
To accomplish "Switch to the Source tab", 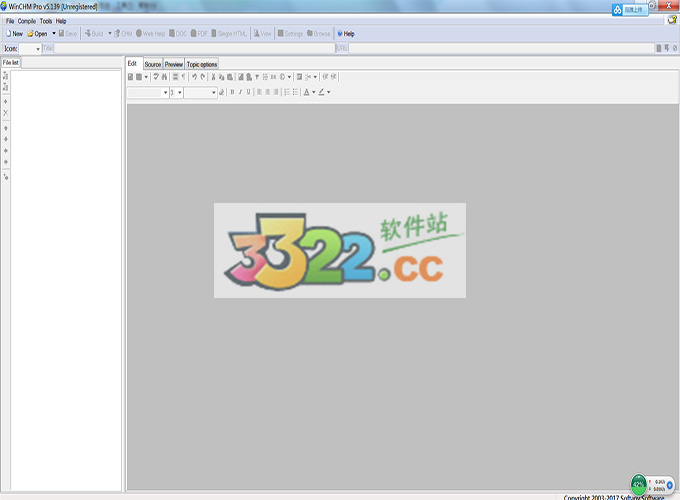I will coord(153,64).
